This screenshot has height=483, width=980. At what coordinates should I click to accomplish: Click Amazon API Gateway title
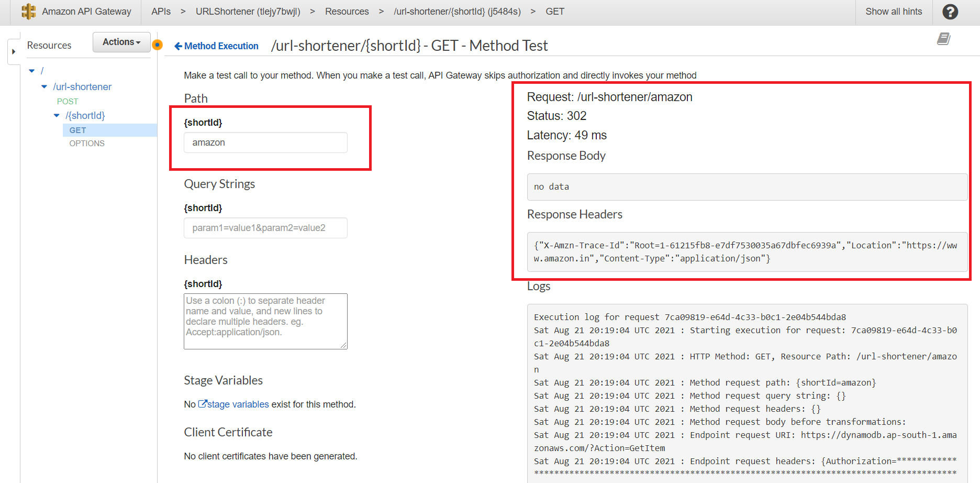coord(86,12)
